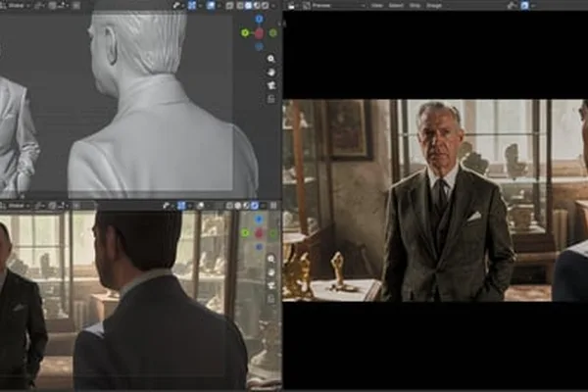Select solid shading in top viewport
The image size is (588, 392).
(248, 6)
